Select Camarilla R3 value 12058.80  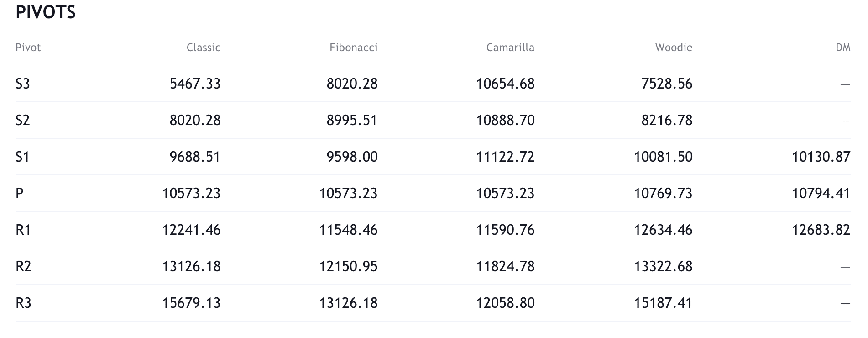point(505,303)
